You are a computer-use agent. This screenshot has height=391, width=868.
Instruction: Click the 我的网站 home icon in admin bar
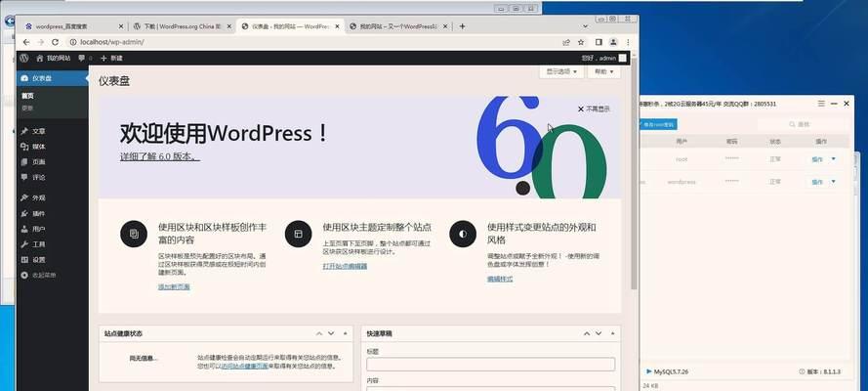click(x=40, y=58)
